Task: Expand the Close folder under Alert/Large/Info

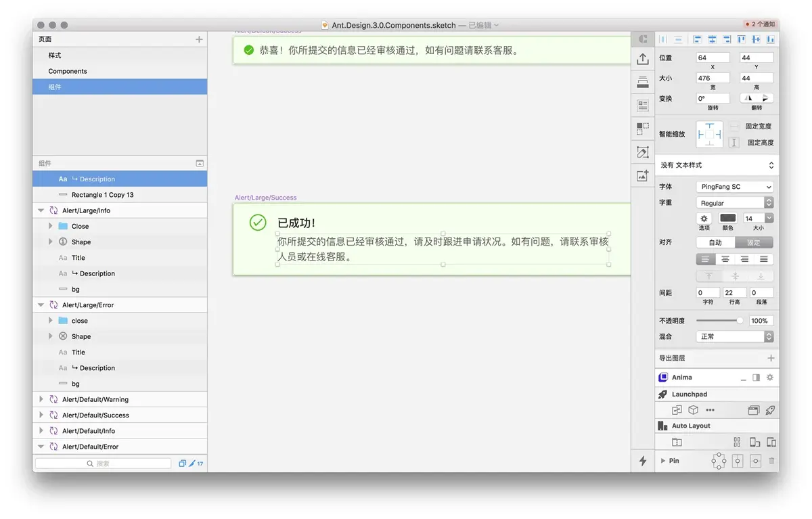Action: click(x=51, y=226)
